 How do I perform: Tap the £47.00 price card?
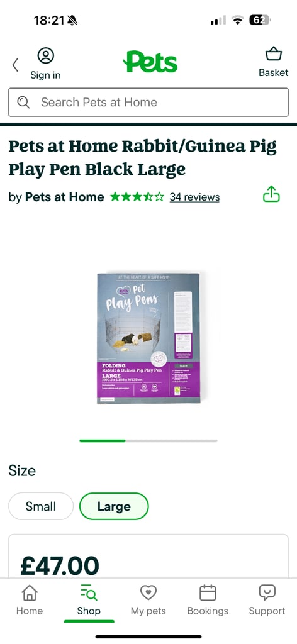148,556
